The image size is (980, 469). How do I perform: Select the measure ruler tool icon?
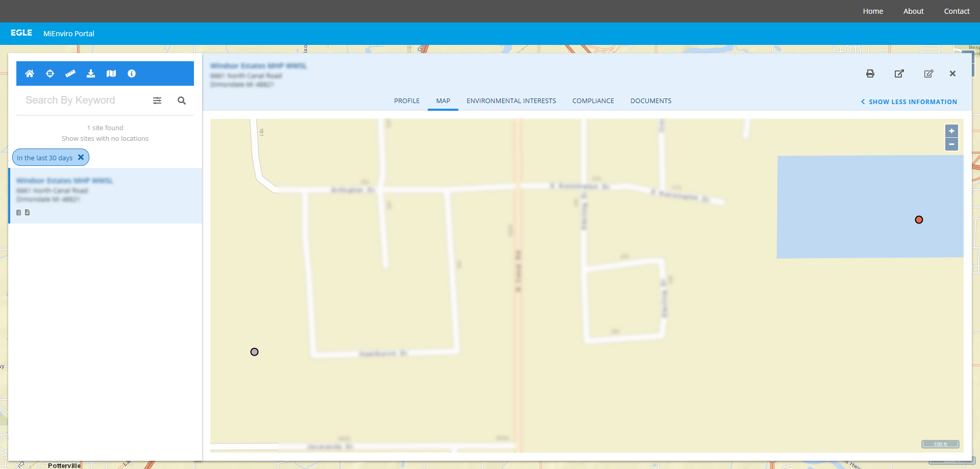pos(70,73)
